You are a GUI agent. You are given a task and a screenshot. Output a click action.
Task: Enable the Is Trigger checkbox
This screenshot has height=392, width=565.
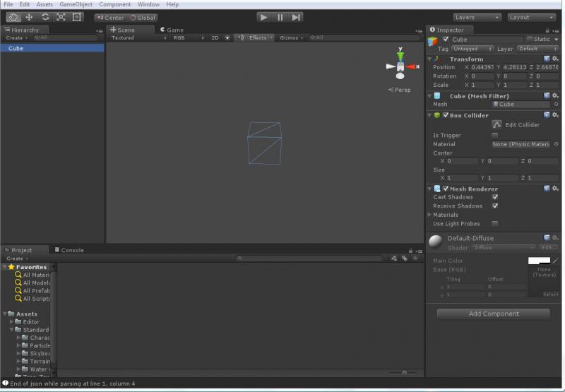click(494, 135)
